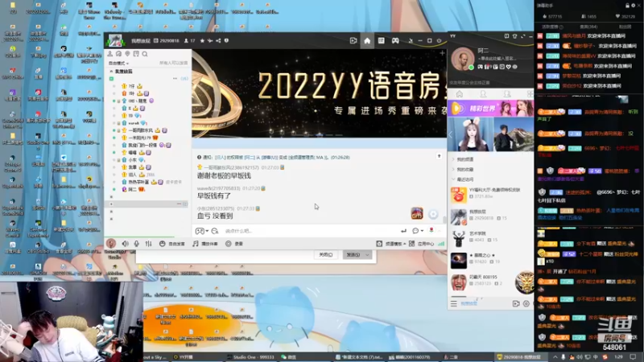Switch to the groups tab in YY main window
Image resolution: width=644 pixels, height=362 pixels.
[507, 94]
